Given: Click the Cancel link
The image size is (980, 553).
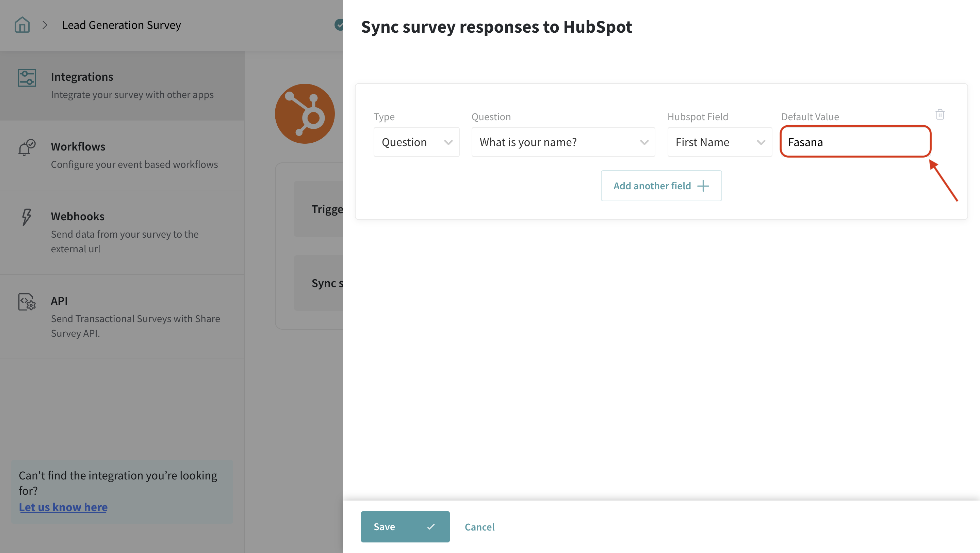Looking at the screenshot, I should pyautogui.click(x=479, y=527).
